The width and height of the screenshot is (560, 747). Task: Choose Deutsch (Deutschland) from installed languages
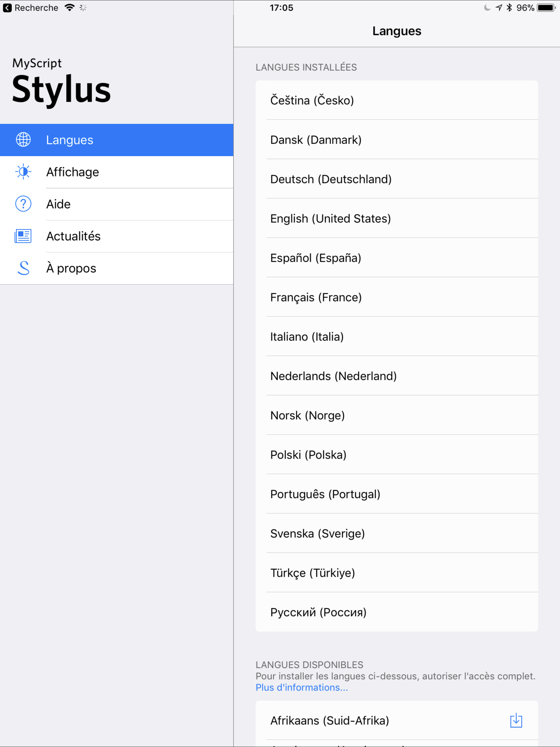point(331,179)
